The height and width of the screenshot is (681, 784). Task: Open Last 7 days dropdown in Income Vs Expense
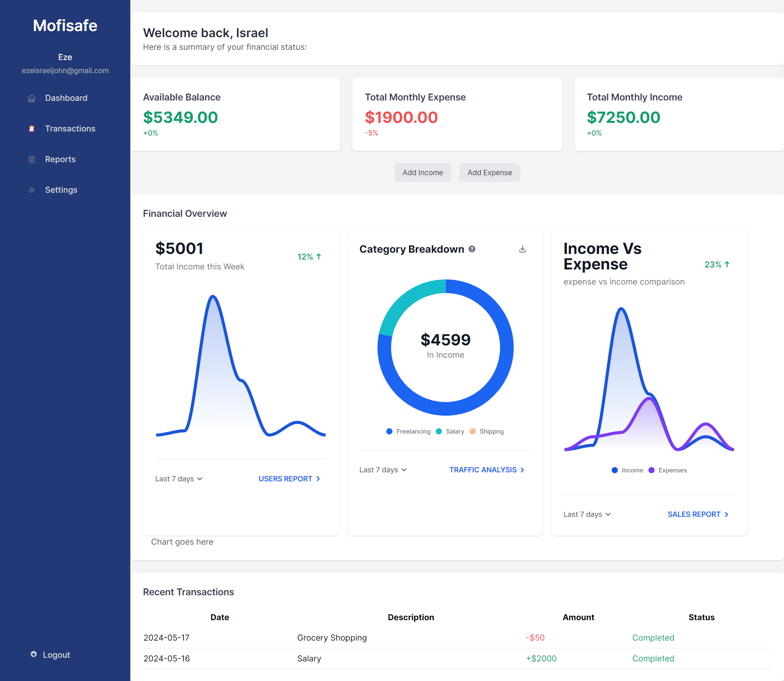[587, 514]
